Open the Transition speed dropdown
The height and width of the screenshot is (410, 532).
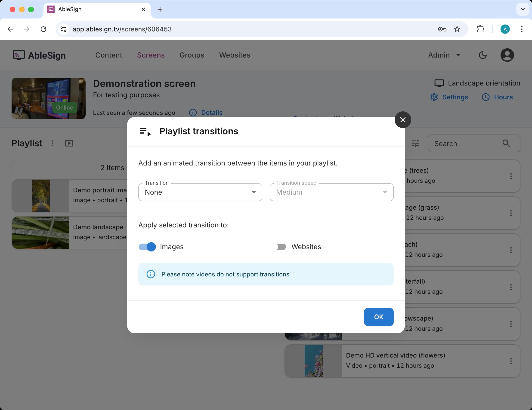(x=331, y=192)
